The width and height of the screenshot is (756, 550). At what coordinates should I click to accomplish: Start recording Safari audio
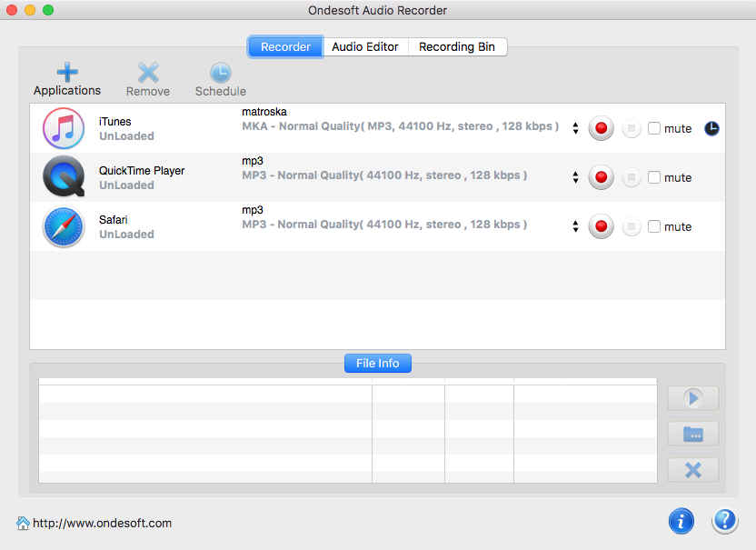tap(601, 226)
